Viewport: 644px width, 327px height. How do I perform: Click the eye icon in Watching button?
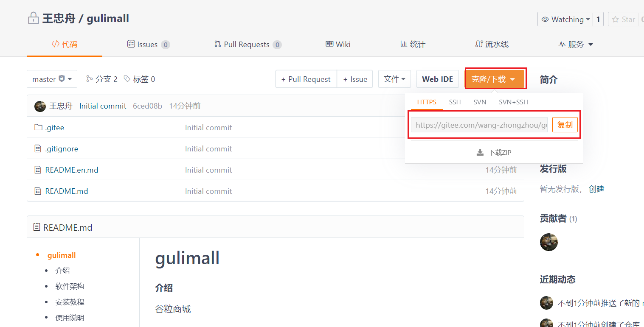point(546,19)
